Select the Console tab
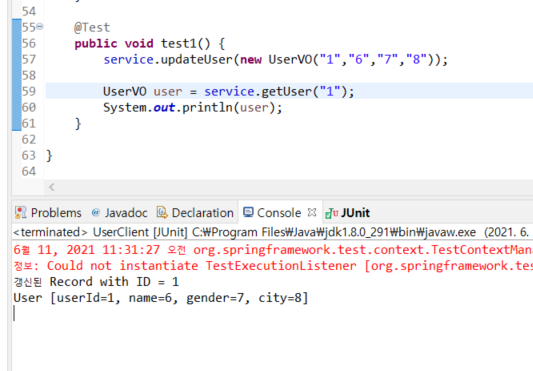The width and height of the screenshot is (533, 371). click(x=279, y=213)
